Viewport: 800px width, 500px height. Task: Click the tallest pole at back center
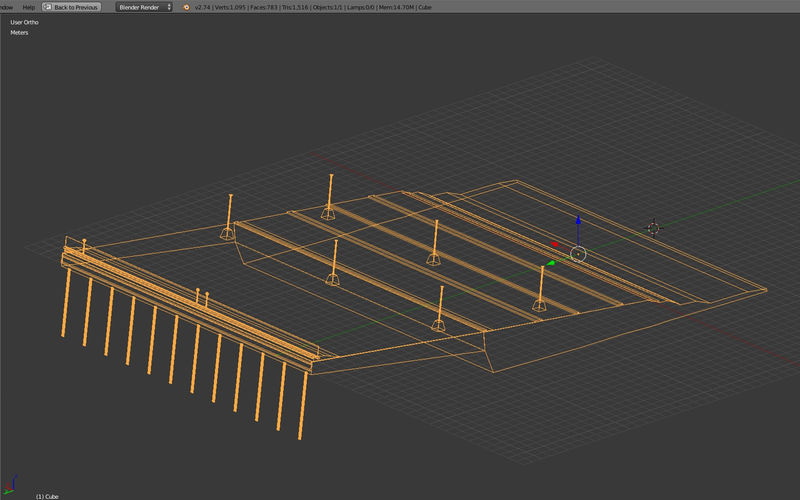pyautogui.click(x=330, y=192)
